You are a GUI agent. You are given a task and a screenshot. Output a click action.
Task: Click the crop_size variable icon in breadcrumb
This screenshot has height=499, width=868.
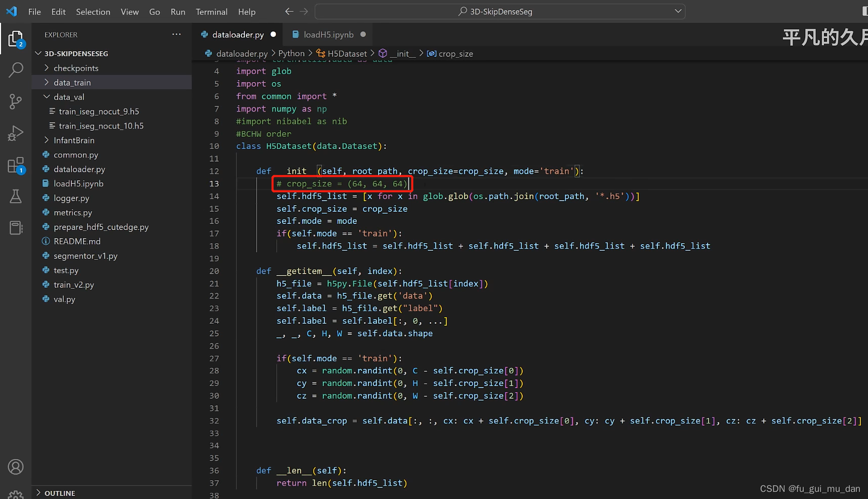click(x=432, y=53)
